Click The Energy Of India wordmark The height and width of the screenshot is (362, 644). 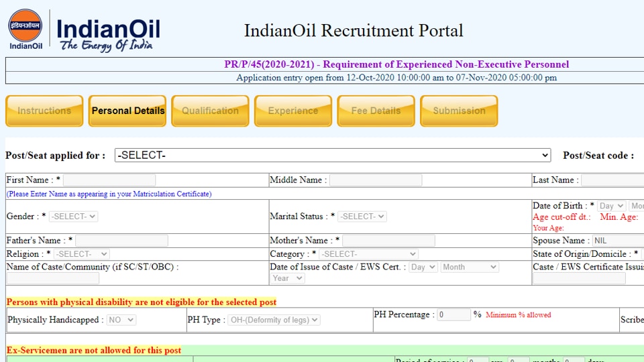click(x=107, y=45)
